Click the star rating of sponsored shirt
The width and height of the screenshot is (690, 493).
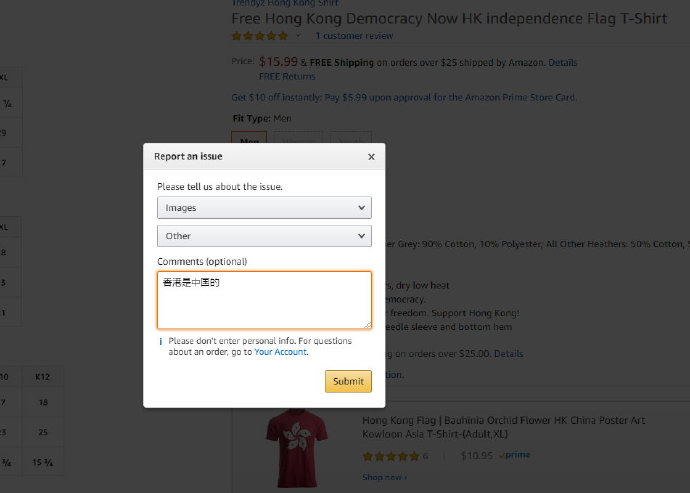click(390, 456)
